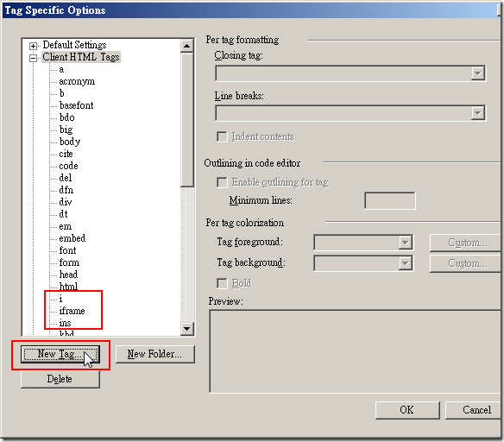Image resolution: width=504 pixels, height=442 pixels.
Task: Select the Client HTML Tags folder
Action: point(81,57)
